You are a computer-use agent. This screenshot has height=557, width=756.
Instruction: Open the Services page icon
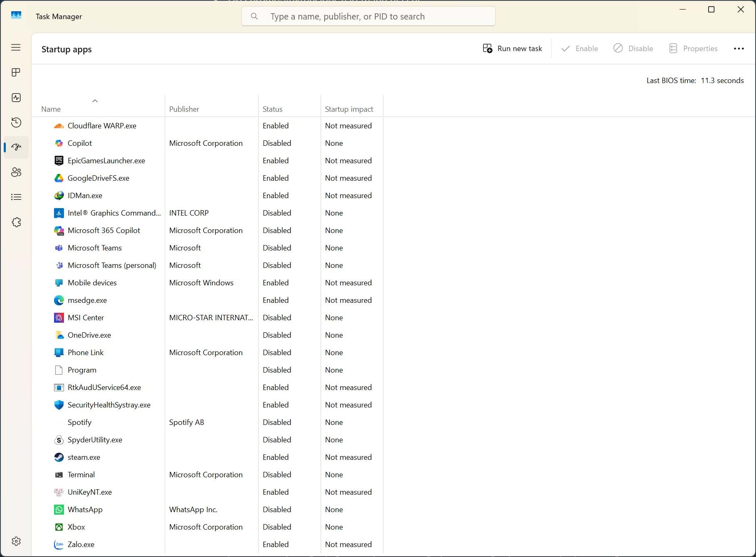point(16,222)
